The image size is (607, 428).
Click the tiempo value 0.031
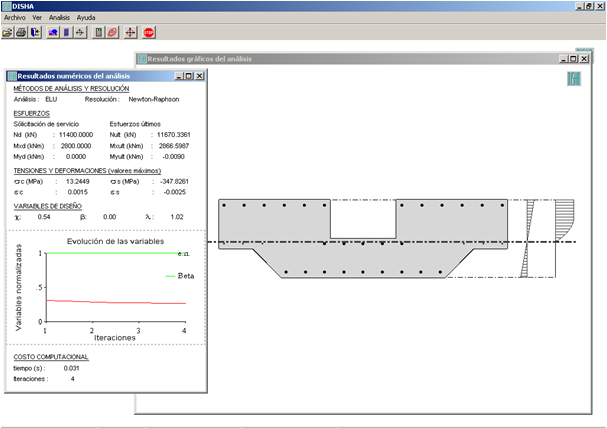coord(72,368)
